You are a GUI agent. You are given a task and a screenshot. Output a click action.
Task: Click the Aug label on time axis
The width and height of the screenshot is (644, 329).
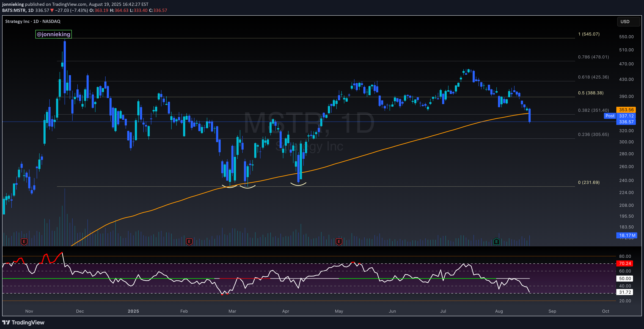(x=499, y=311)
